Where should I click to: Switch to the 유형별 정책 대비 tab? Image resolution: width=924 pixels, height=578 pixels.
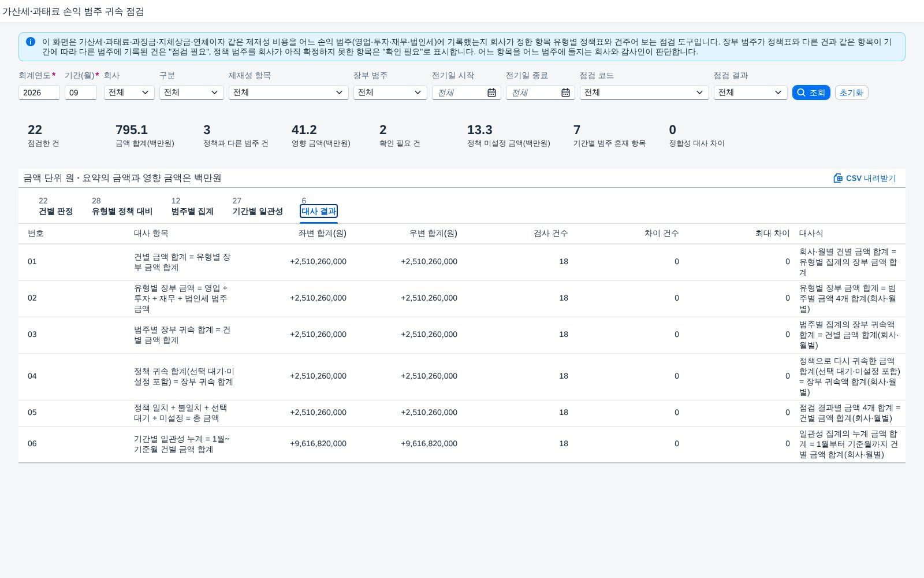[x=122, y=206]
